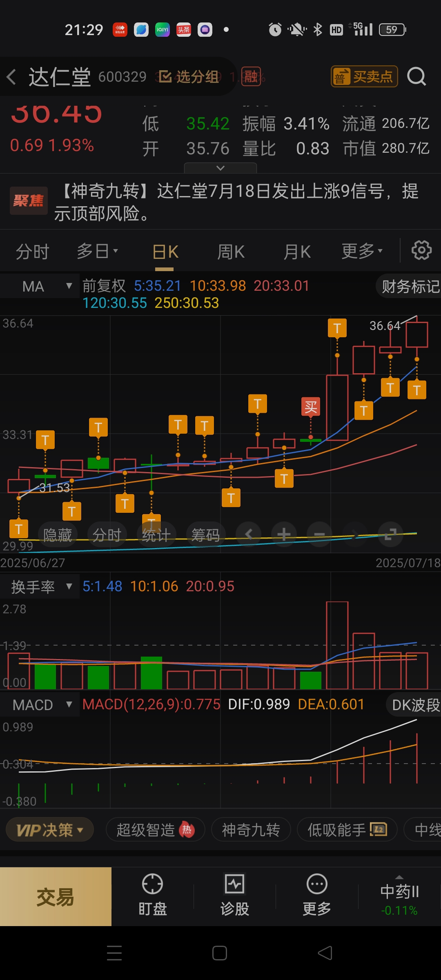This screenshot has width=441, height=980.
Task: Zoom in chart with plus button
Action: [284, 534]
